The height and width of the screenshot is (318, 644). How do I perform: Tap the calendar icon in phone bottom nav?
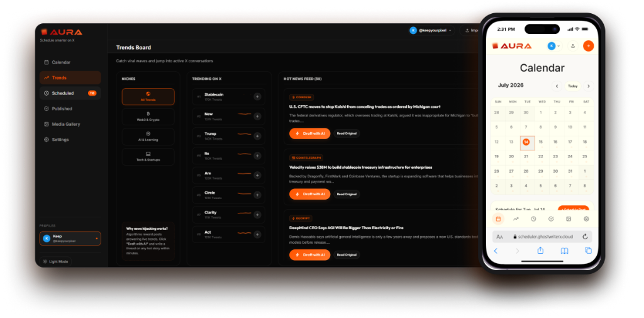coord(498,219)
